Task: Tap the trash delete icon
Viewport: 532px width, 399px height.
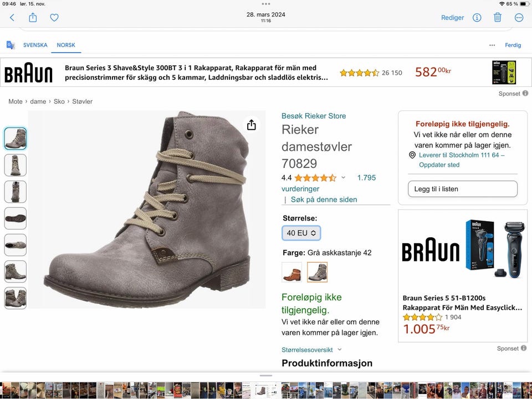Action: point(498,18)
